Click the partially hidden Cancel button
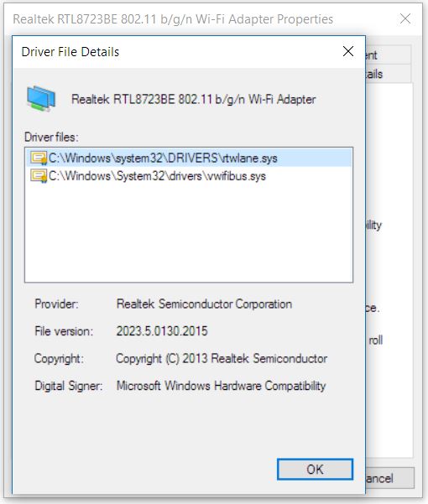This screenshot has width=428, height=504. click(x=389, y=478)
